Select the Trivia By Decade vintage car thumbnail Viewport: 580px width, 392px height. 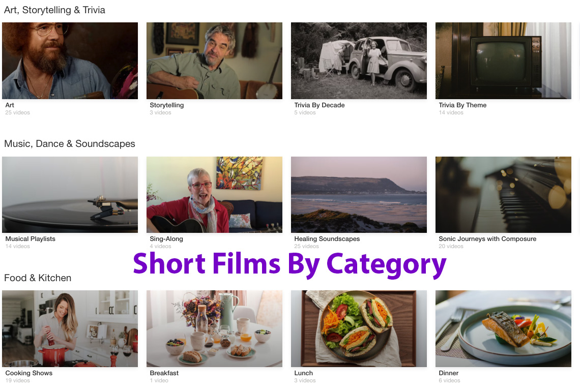(359, 61)
